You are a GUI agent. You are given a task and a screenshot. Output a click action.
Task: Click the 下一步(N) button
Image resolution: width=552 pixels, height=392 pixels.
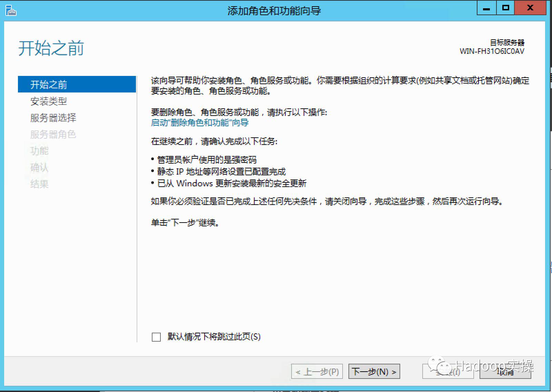click(374, 372)
